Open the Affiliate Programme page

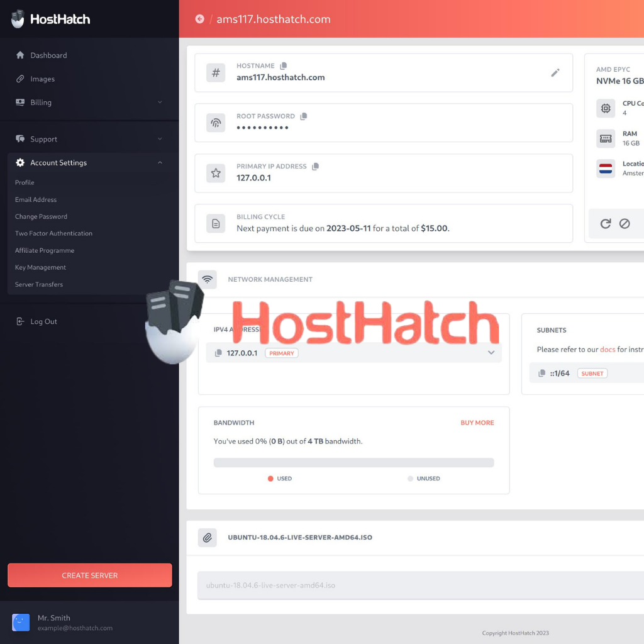coord(45,250)
